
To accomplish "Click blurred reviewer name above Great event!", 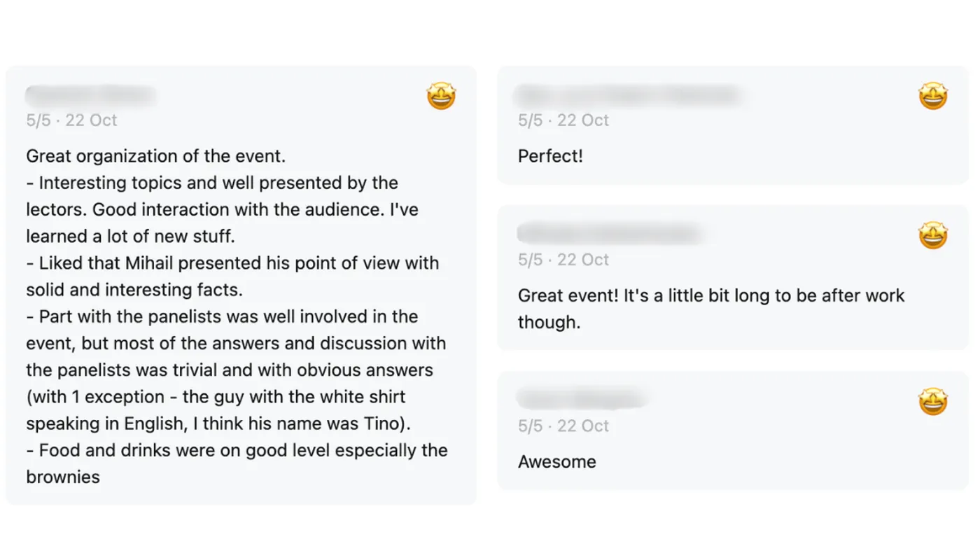I will pos(609,234).
